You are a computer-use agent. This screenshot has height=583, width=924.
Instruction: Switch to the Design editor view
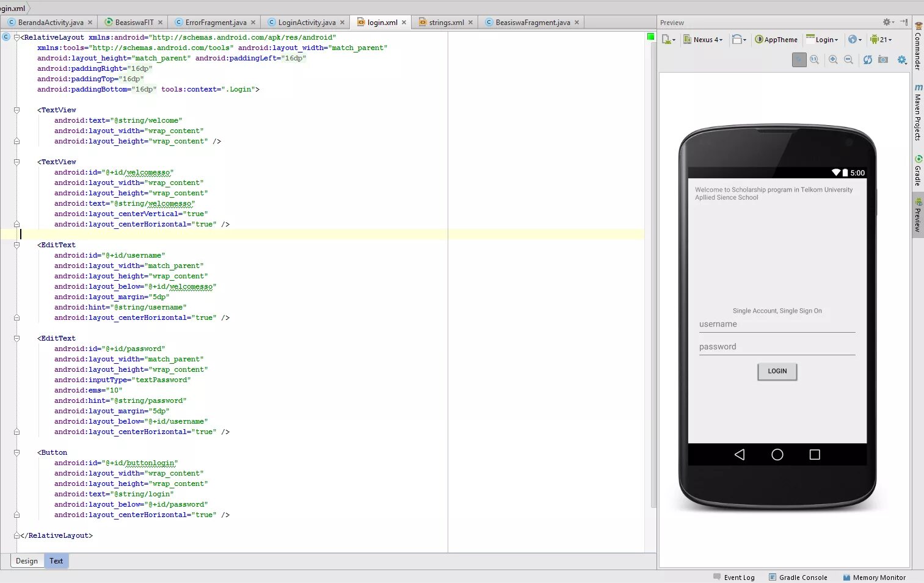click(27, 561)
